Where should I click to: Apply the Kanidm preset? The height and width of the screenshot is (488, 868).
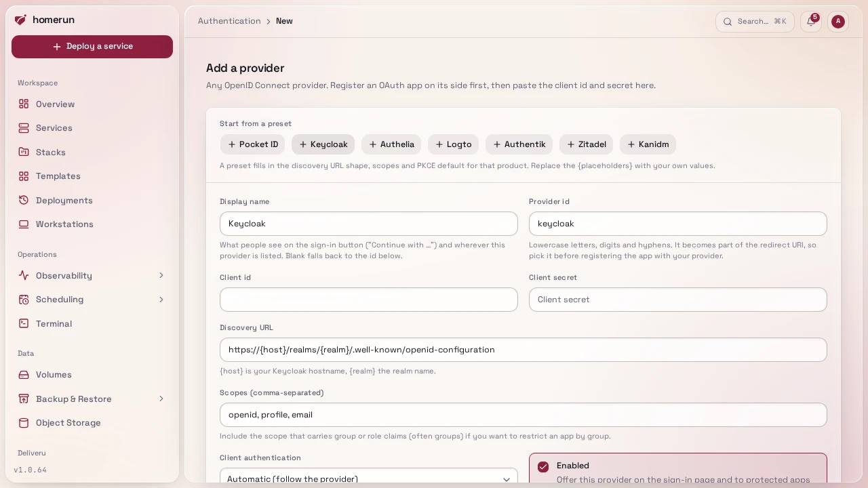coord(648,144)
